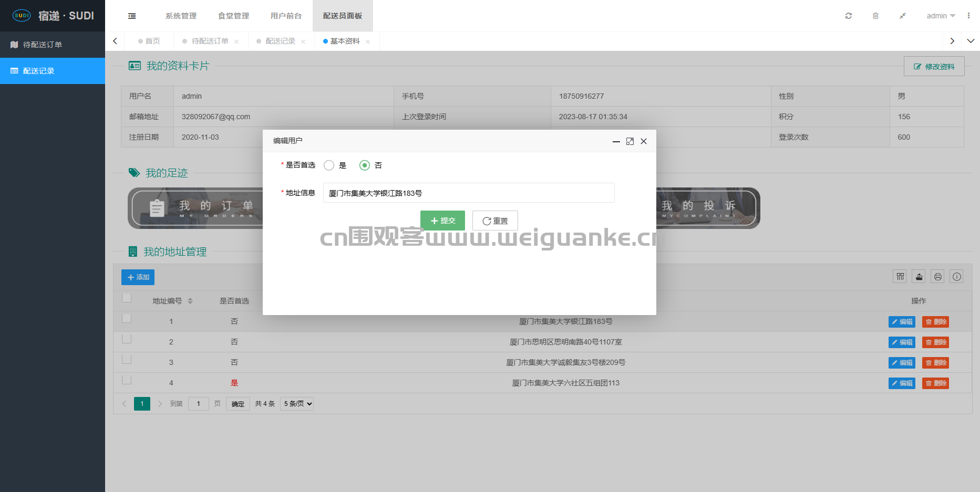Open 待配送订单 in sidebar
Image resolution: width=980 pixels, height=492 pixels.
[53, 45]
